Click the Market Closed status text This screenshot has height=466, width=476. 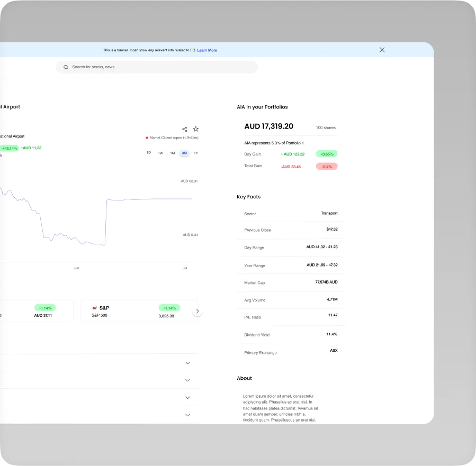click(x=174, y=138)
